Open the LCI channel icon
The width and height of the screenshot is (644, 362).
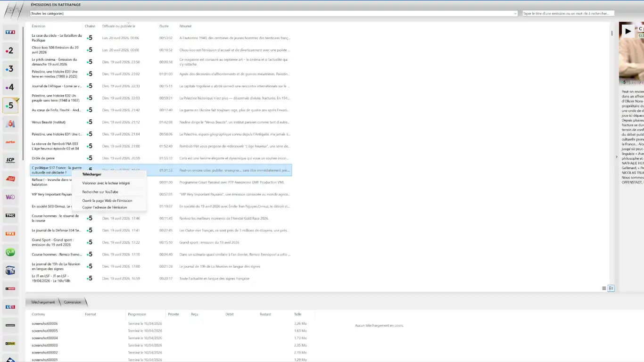(10, 307)
